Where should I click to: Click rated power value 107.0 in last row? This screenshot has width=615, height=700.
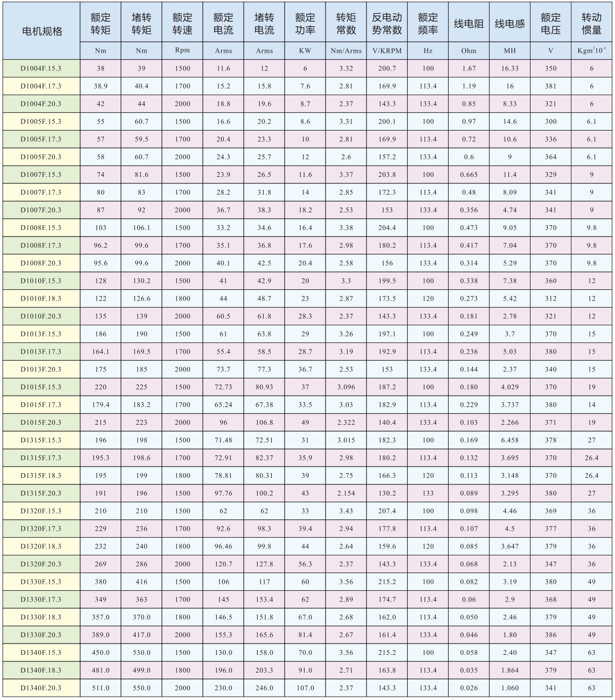305,688
